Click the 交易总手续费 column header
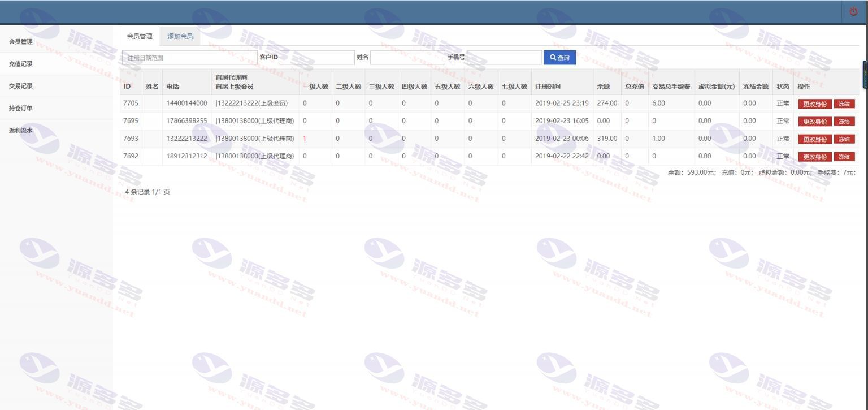The image size is (868, 410). 671,87
